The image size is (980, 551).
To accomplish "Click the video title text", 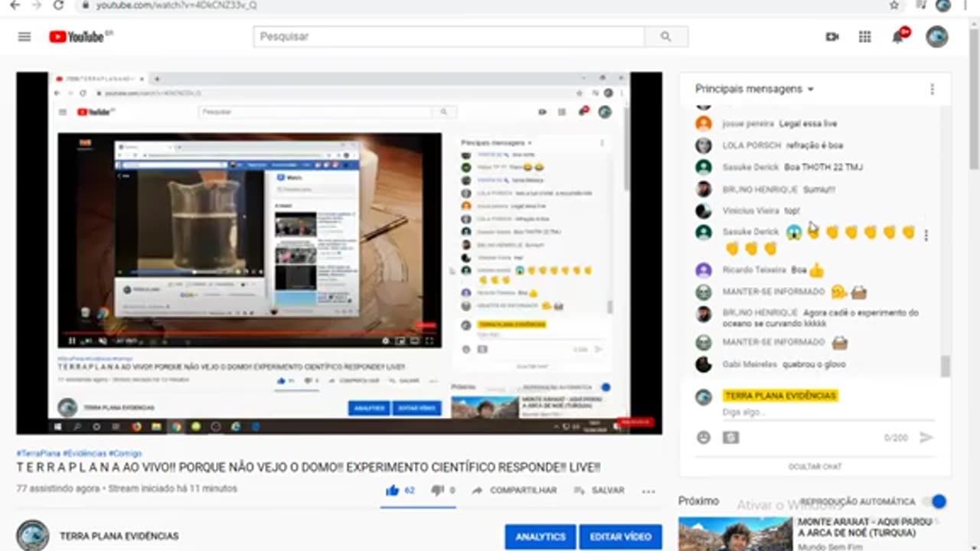I will [x=309, y=468].
